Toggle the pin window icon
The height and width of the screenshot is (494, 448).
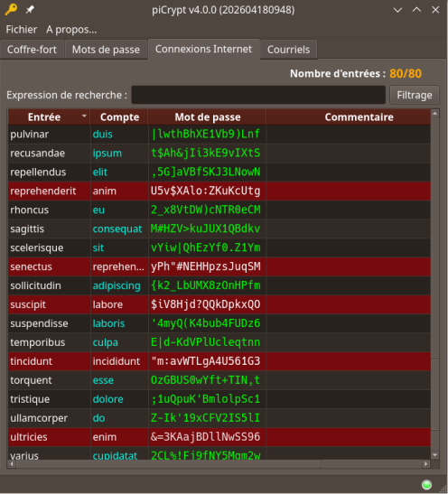(x=30, y=10)
